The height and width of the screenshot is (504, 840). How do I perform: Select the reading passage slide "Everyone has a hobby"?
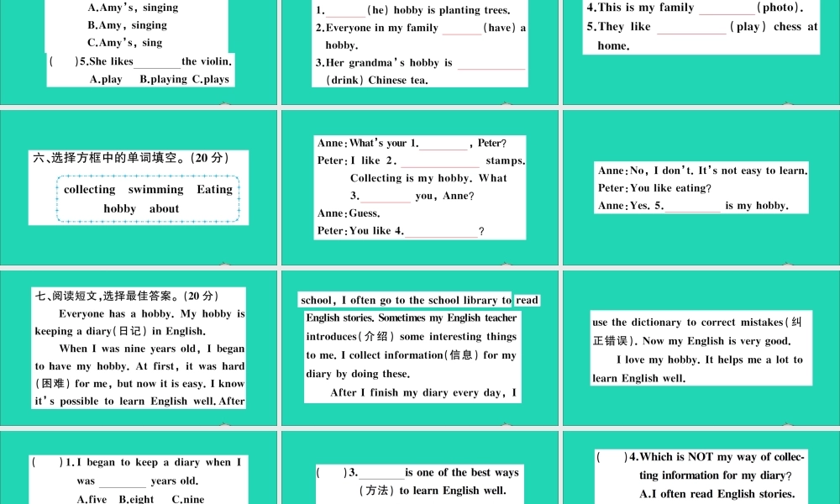coord(139,348)
